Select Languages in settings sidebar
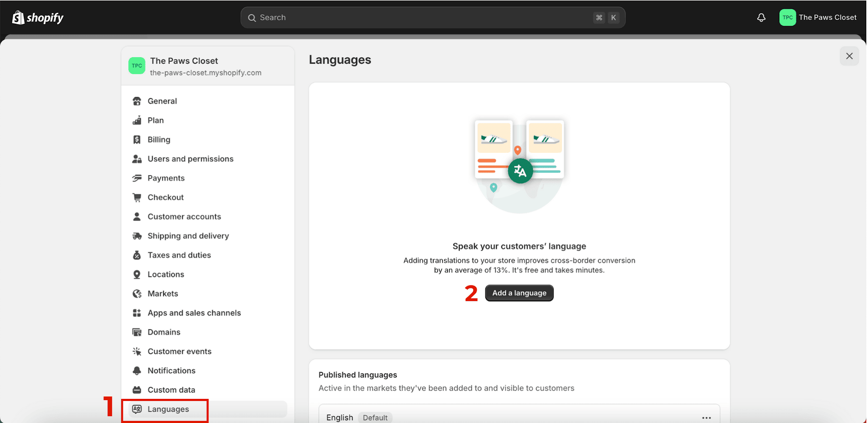The width and height of the screenshot is (868, 423). (208, 409)
